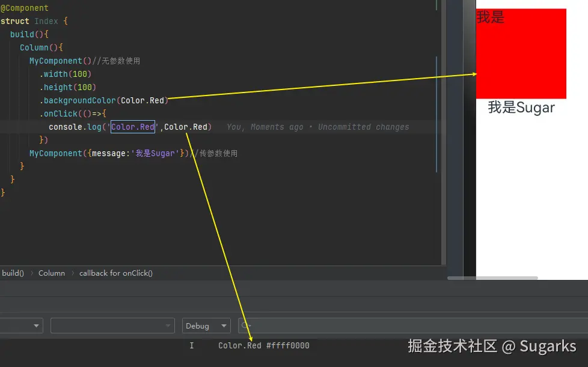This screenshot has width=588, height=367.
Task: Select the build() breadcrumb item
Action: pos(13,273)
